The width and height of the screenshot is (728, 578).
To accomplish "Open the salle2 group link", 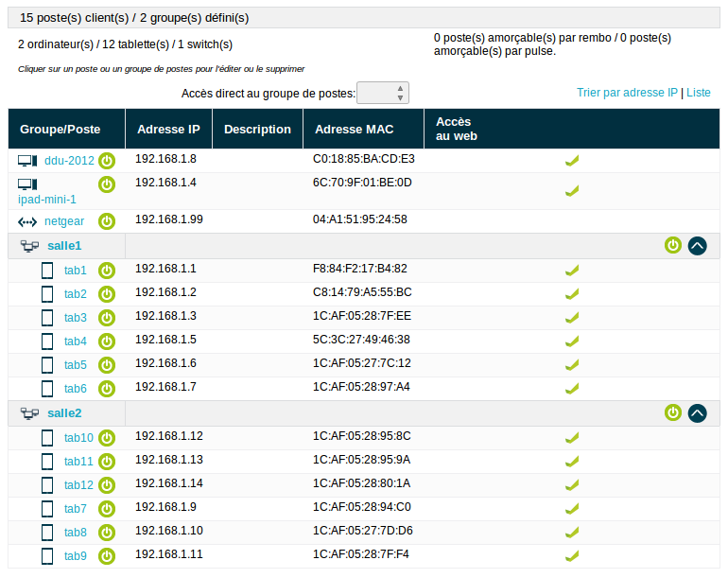I will [64, 413].
